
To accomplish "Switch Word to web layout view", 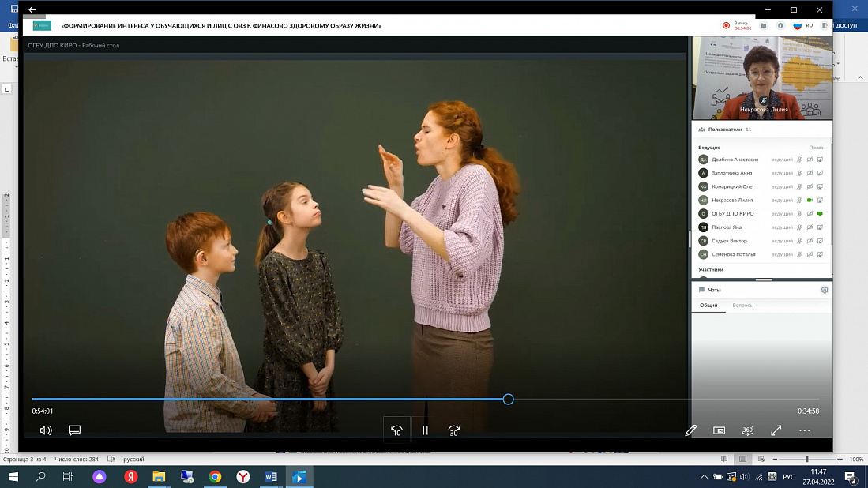I will point(761,459).
